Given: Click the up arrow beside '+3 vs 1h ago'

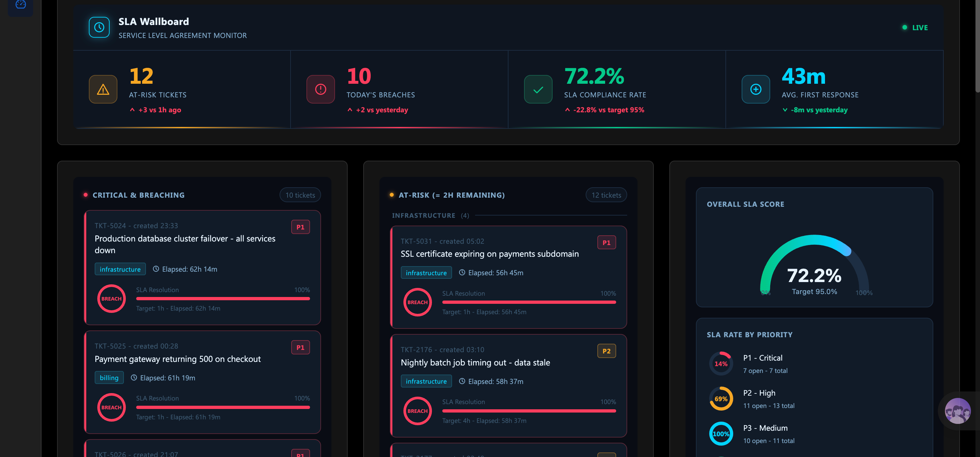Looking at the screenshot, I should [x=132, y=110].
